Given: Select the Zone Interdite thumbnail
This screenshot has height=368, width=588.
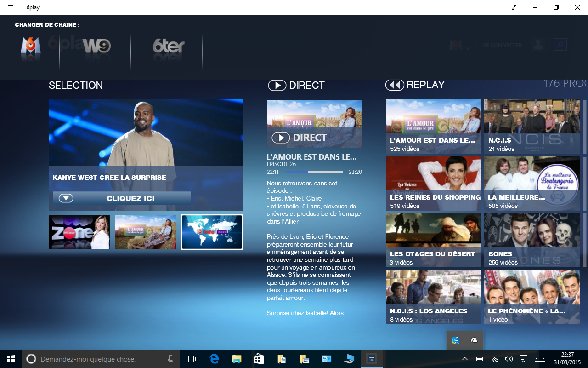Looking at the screenshot, I should click(x=79, y=232).
